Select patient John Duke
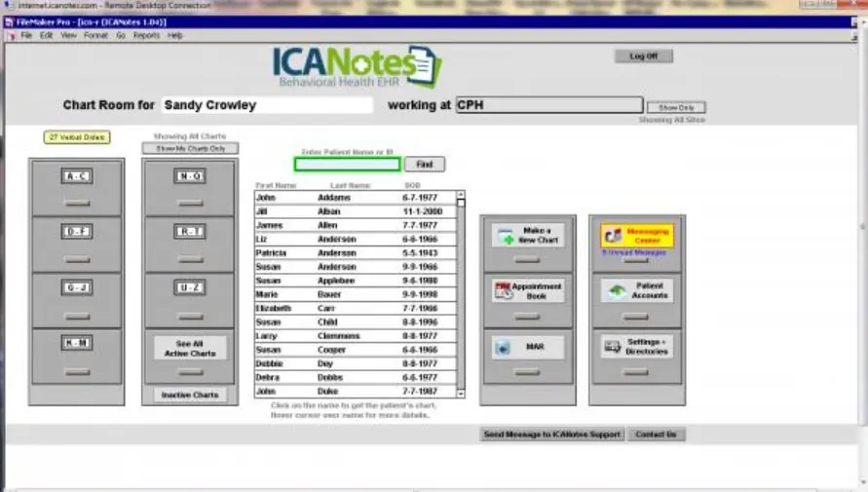This screenshot has height=492, width=868. 356,392
